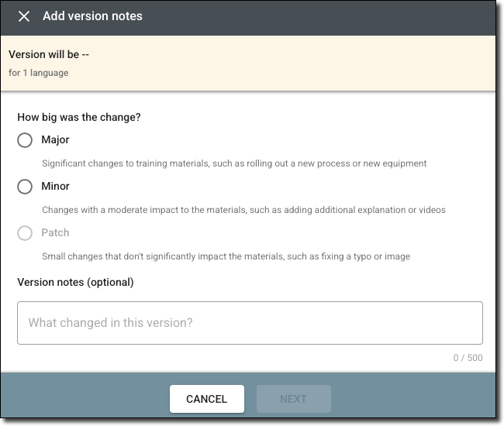This screenshot has width=504, height=426.
Task: Focus the 'What changed in this version?' field
Action: [250, 323]
